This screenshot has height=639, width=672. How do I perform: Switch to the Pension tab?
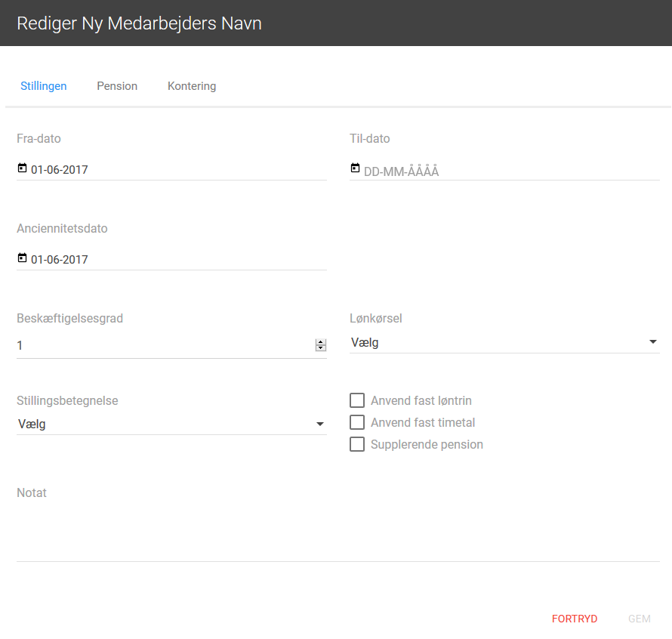point(117,86)
